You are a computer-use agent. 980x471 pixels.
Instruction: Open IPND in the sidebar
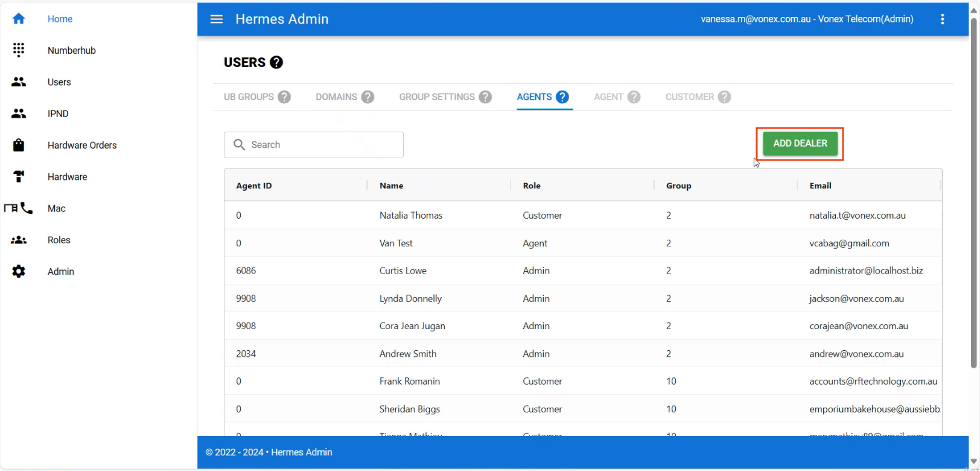pos(58,114)
